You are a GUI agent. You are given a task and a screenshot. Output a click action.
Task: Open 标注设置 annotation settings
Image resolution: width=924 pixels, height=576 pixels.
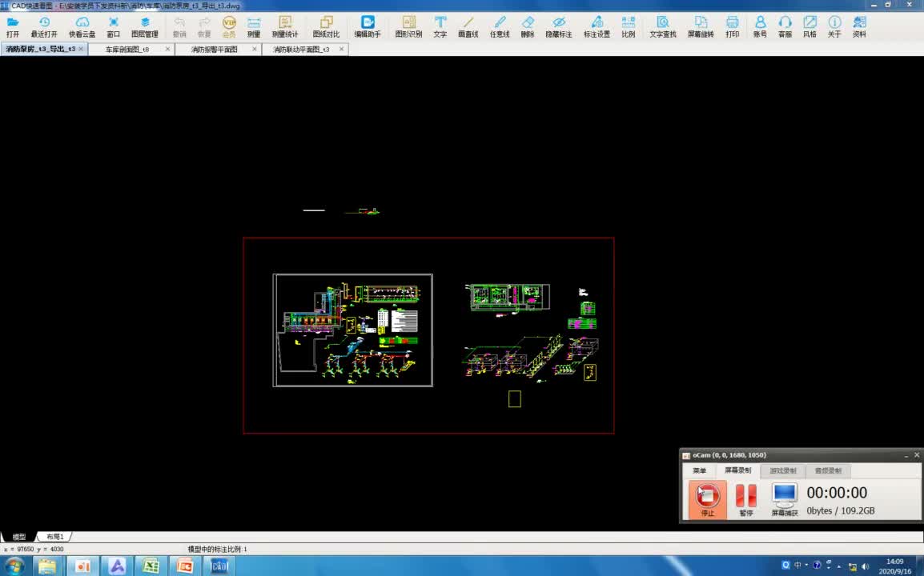[597, 27]
